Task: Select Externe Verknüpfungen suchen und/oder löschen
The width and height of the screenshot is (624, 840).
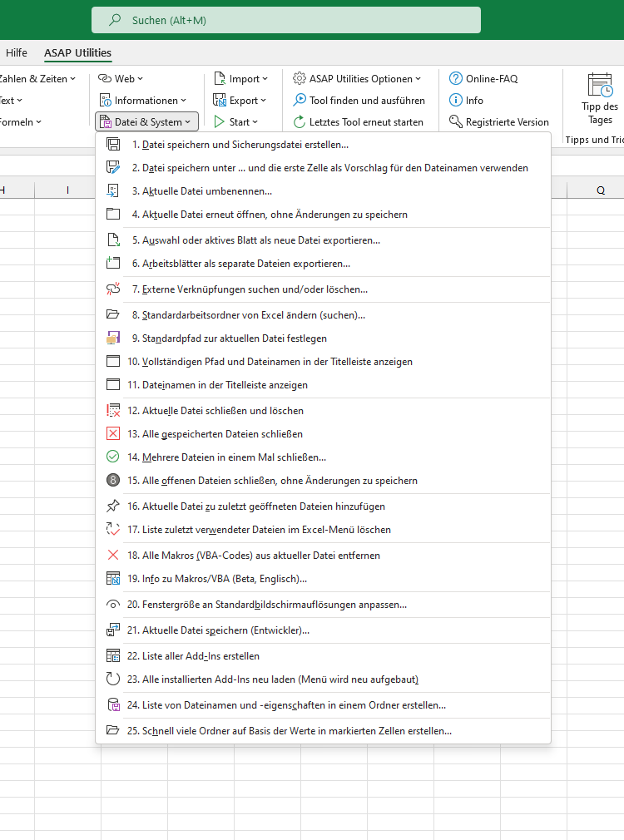Action: 324,289
